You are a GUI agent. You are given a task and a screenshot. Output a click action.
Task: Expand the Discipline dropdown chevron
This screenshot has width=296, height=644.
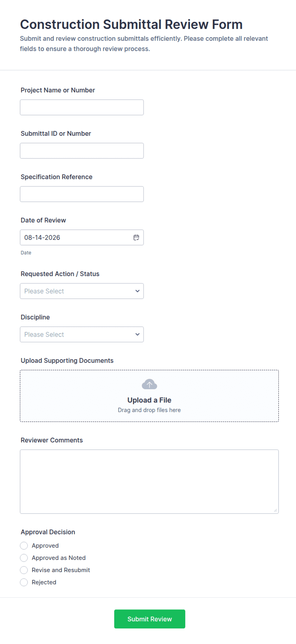(x=137, y=334)
